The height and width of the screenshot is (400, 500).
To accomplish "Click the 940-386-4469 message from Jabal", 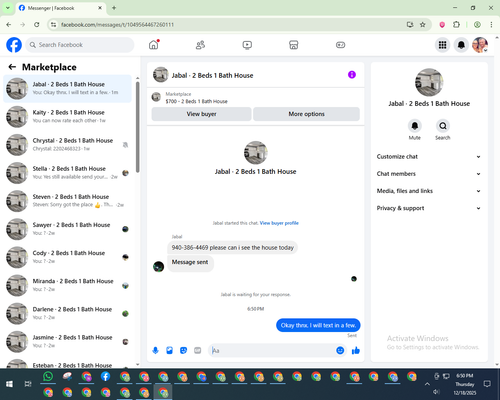I will [232, 248].
